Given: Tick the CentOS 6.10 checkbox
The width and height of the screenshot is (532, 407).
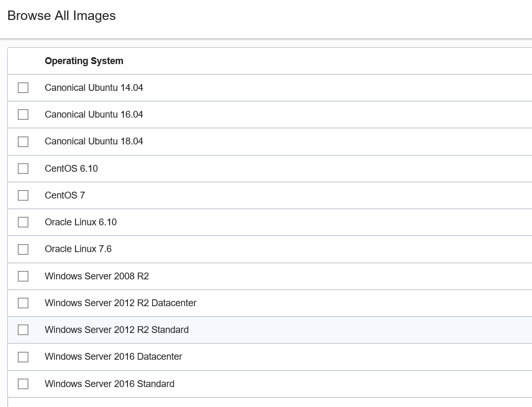Looking at the screenshot, I should coord(23,169).
